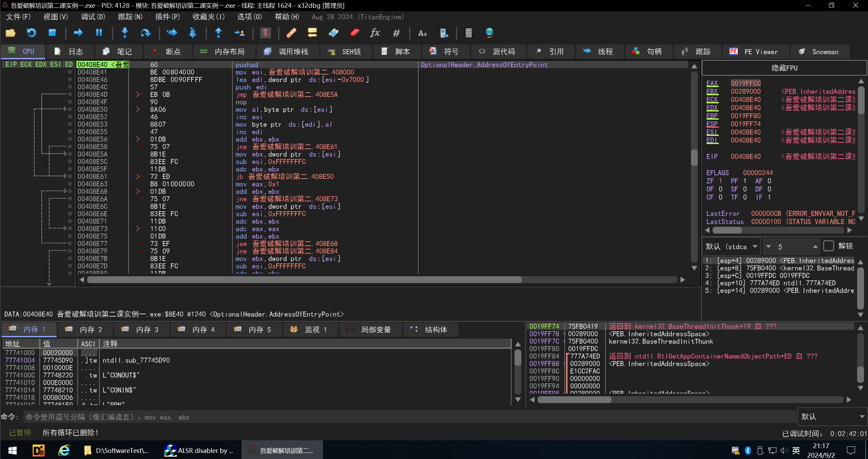The width and height of the screenshot is (868, 459).
Task: Find intermodular calls icon
Action: click(444, 33)
